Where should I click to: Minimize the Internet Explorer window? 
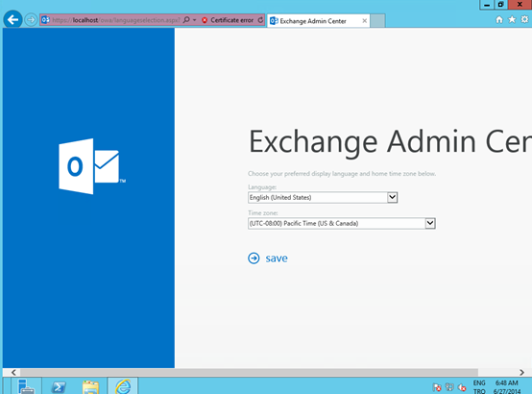pyautogui.click(x=487, y=5)
